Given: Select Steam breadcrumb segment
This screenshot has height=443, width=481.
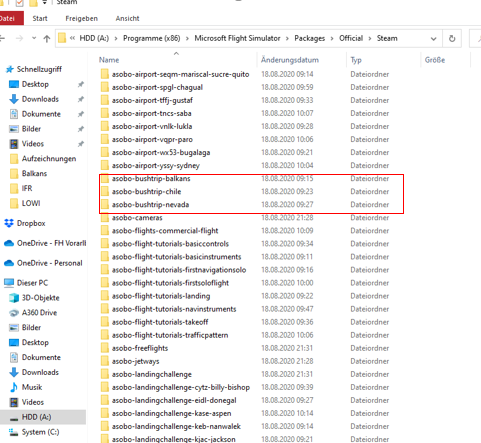Looking at the screenshot, I should pos(387,38).
